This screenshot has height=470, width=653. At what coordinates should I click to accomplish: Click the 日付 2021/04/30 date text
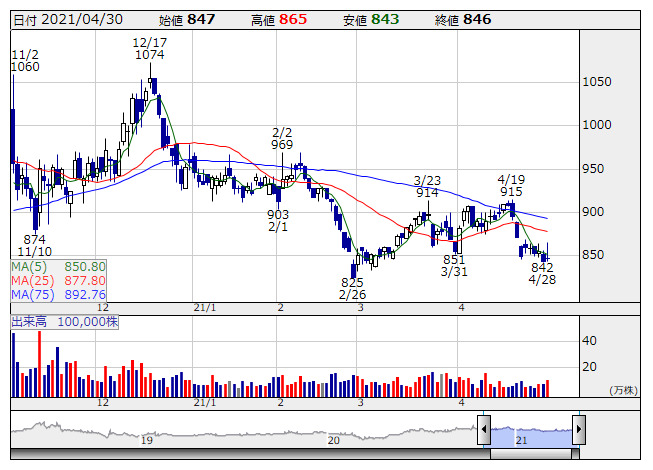click(x=68, y=20)
